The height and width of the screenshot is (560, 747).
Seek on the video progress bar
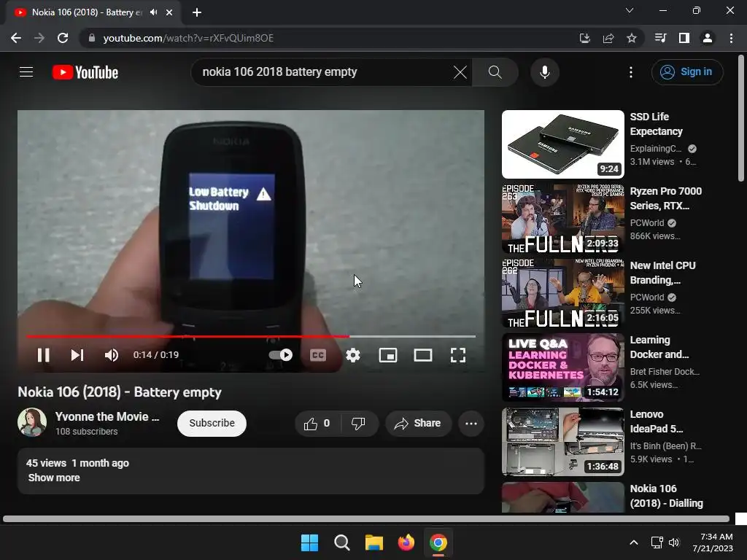pos(251,336)
